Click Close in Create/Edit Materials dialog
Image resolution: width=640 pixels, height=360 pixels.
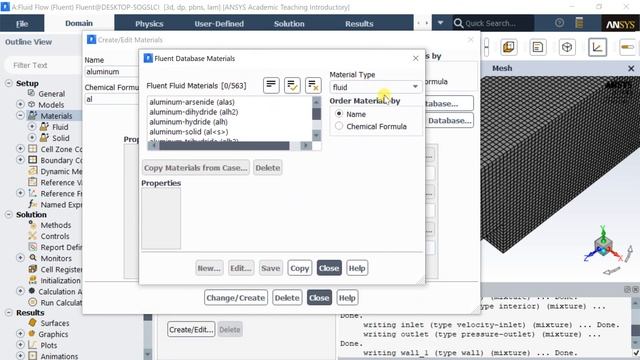pyautogui.click(x=319, y=298)
